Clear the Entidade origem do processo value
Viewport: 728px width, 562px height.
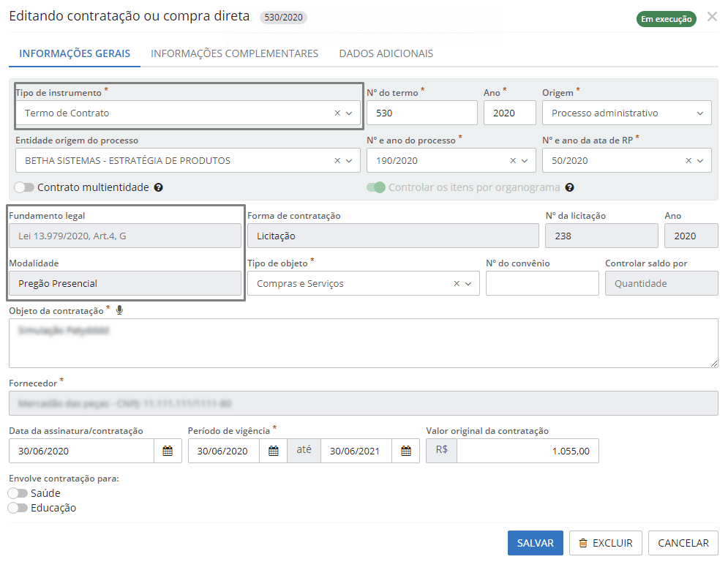337,161
